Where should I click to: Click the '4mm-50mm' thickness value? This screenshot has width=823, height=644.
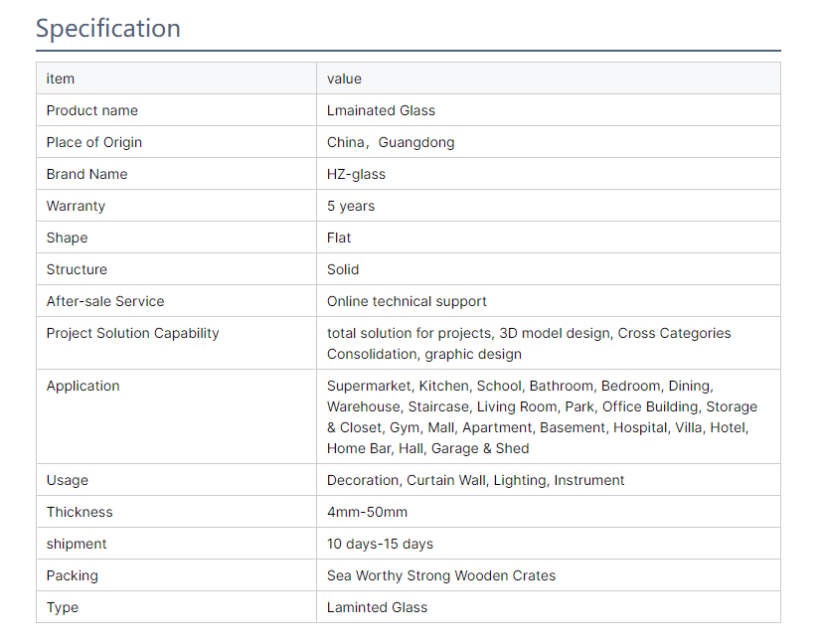point(367,512)
